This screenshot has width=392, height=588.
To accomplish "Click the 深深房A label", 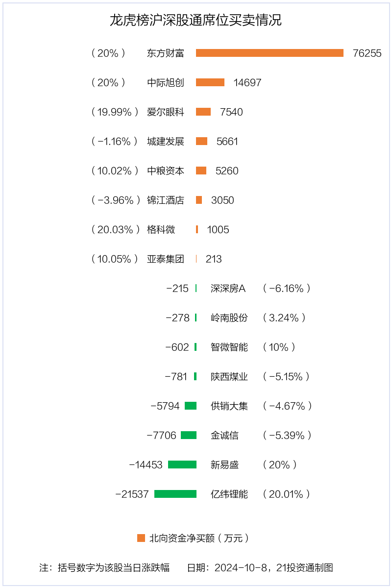I will 228,288.
